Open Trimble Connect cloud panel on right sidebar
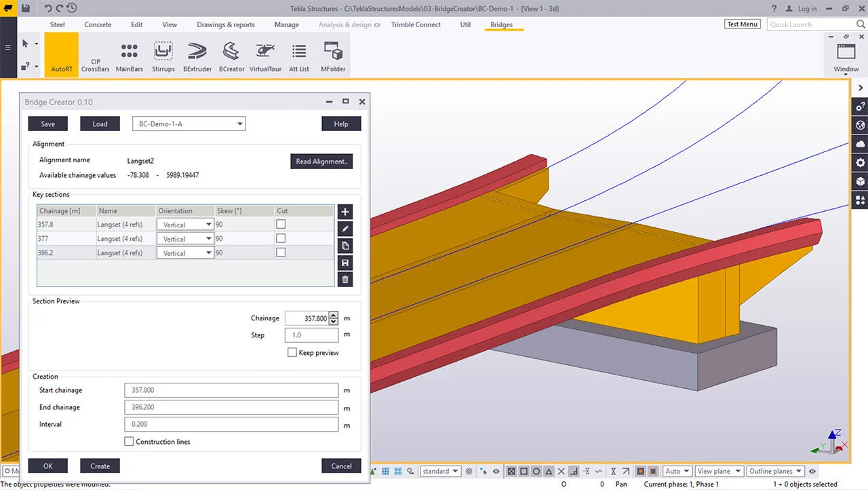868x490 pixels. click(x=859, y=144)
